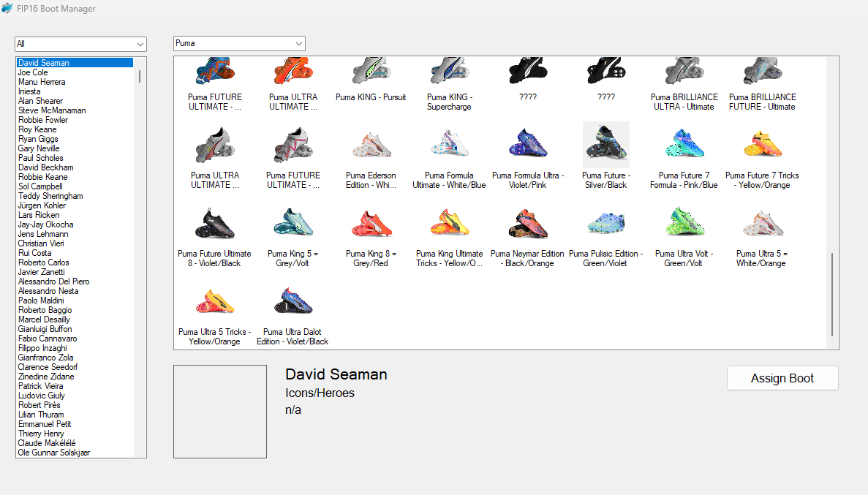Click the Assign Boot button

click(782, 378)
